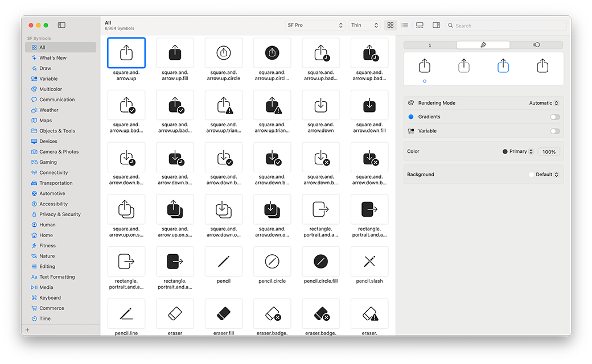The image size is (592, 364).
Task: Select the square.and.arrow.up.circle symbol
Action: coord(224,53)
